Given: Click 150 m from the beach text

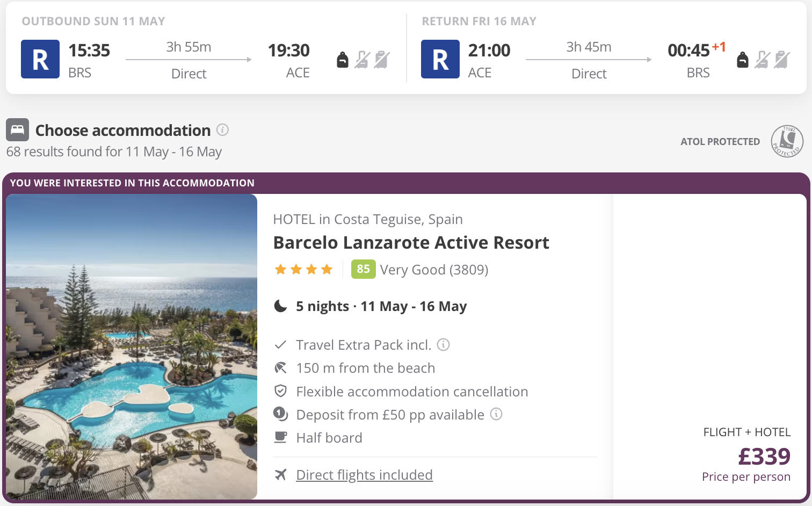Looking at the screenshot, I should point(365,368).
